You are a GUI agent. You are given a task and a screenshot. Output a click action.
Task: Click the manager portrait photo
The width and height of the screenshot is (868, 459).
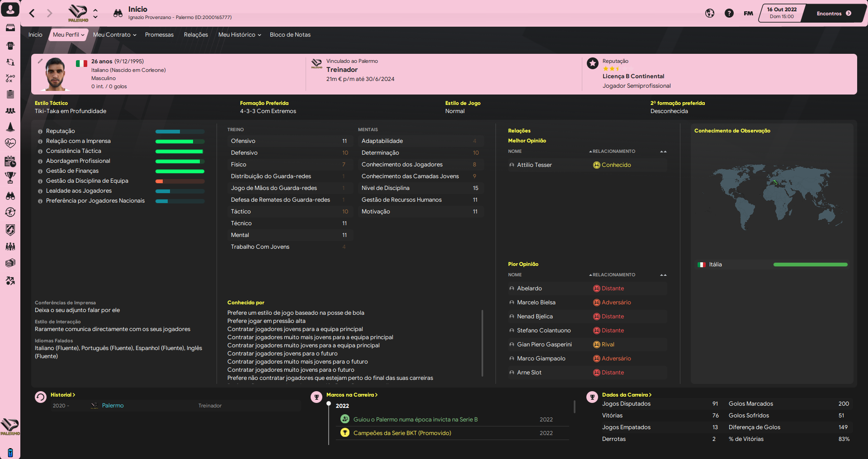[56, 75]
